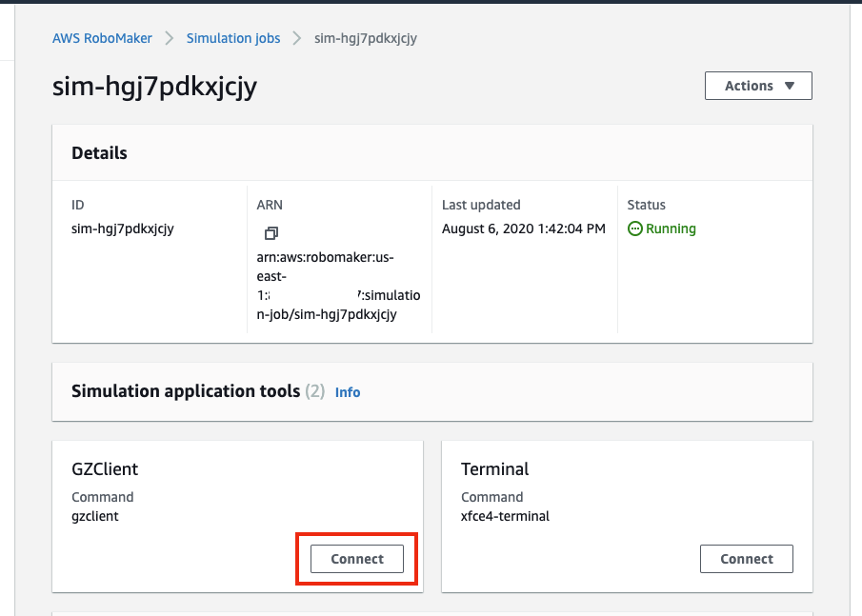Viewport: 862px width, 616px height.
Task: Open the Simulation jobs breadcrumb link
Action: click(233, 38)
